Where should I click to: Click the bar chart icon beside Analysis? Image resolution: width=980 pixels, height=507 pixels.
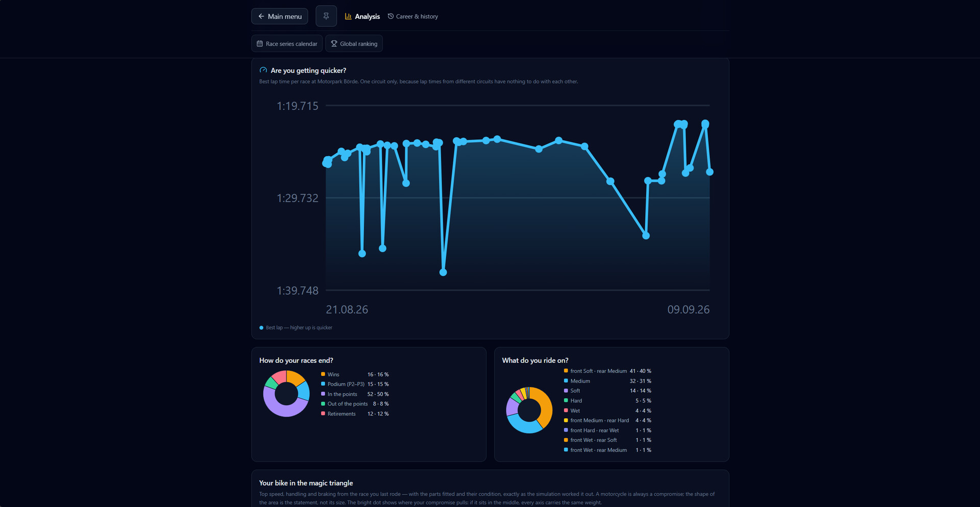tap(348, 16)
